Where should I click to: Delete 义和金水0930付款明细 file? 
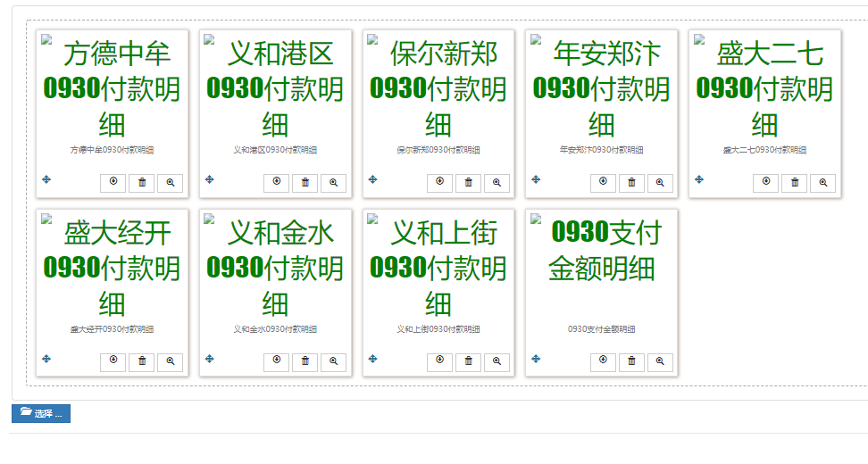305,362
